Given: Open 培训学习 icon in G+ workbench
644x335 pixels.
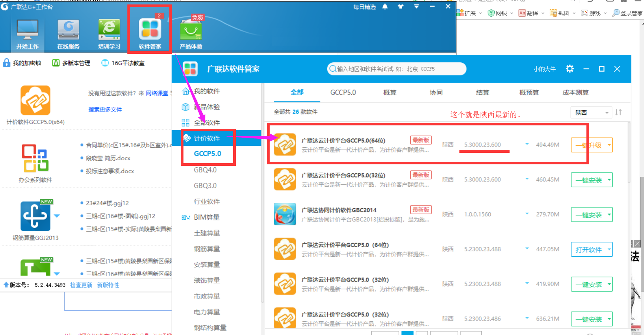Looking at the screenshot, I should click(109, 34).
